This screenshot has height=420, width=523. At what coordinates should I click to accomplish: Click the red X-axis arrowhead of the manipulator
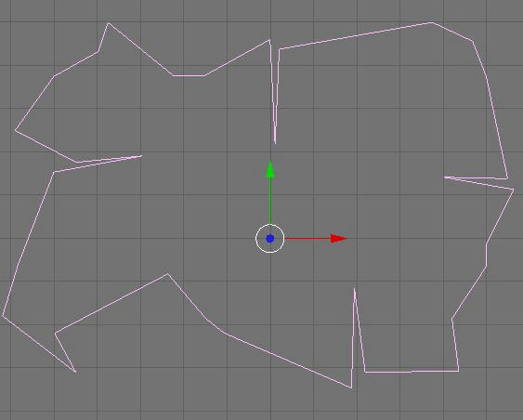tap(339, 239)
